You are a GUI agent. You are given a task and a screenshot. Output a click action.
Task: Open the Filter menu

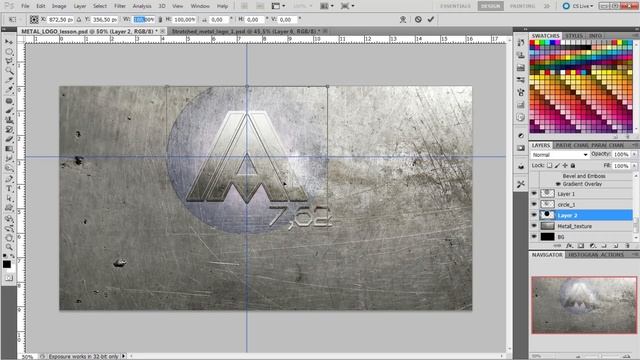[x=120, y=6]
